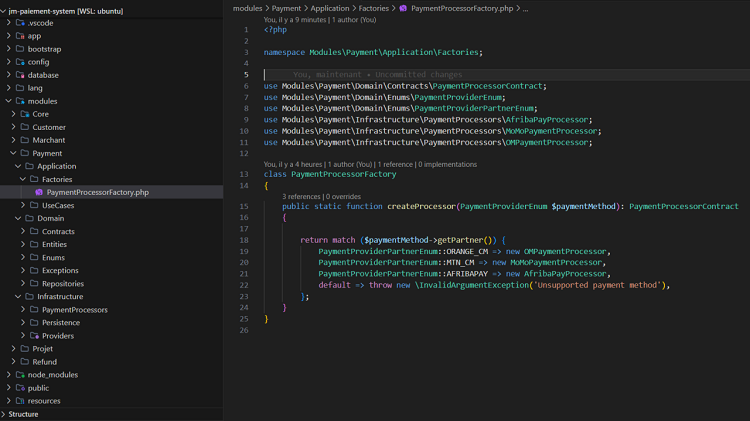Open the Factories breadcrumb segment

[374, 8]
